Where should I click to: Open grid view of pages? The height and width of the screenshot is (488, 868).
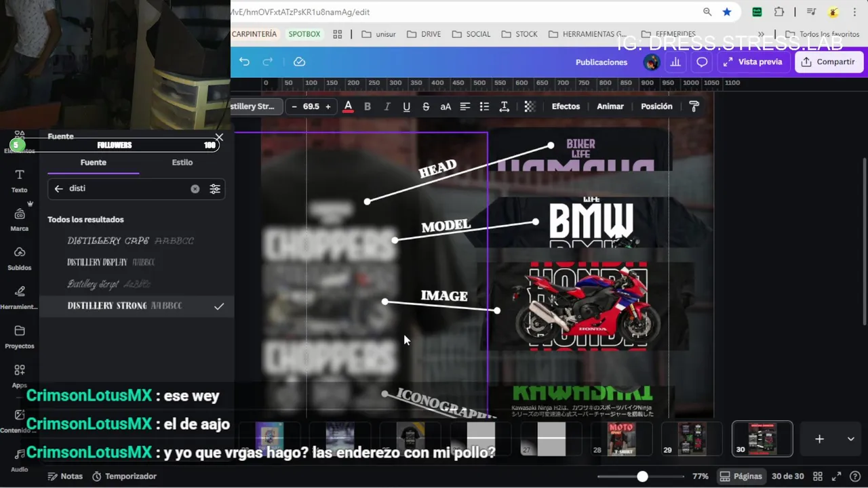(x=818, y=476)
